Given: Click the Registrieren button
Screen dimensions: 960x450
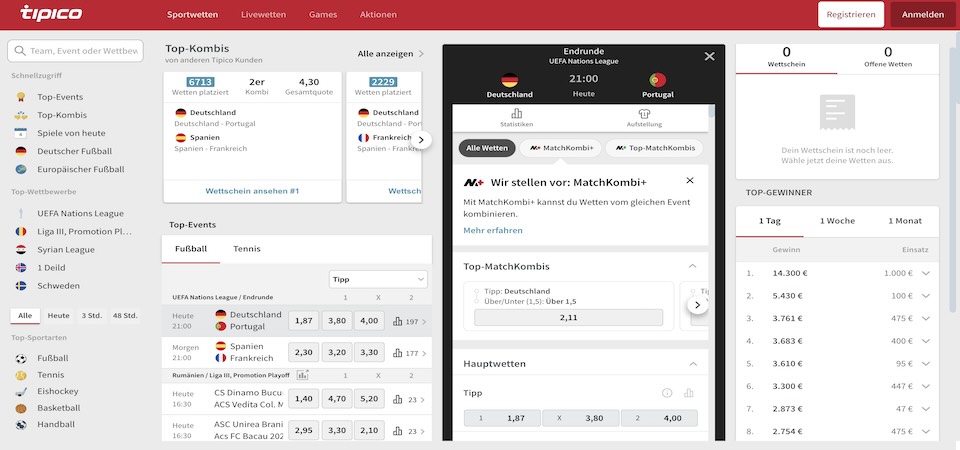Looking at the screenshot, I should pos(851,15).
